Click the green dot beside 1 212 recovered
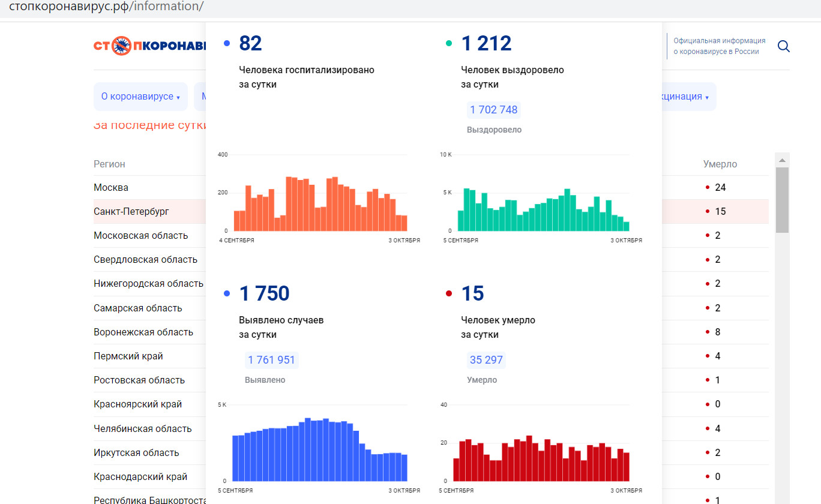Screen dimensions: 821x504 coord(449,43)
